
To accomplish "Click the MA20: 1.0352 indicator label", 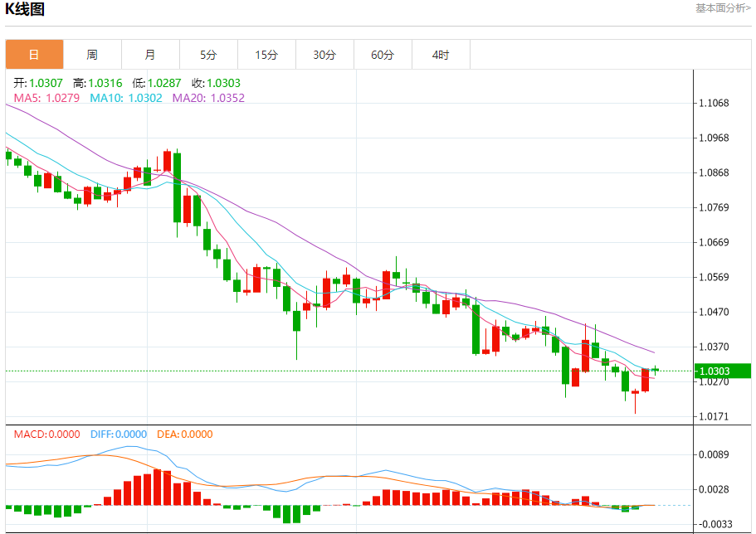I will pyautogui.click(x=208, y=98).
